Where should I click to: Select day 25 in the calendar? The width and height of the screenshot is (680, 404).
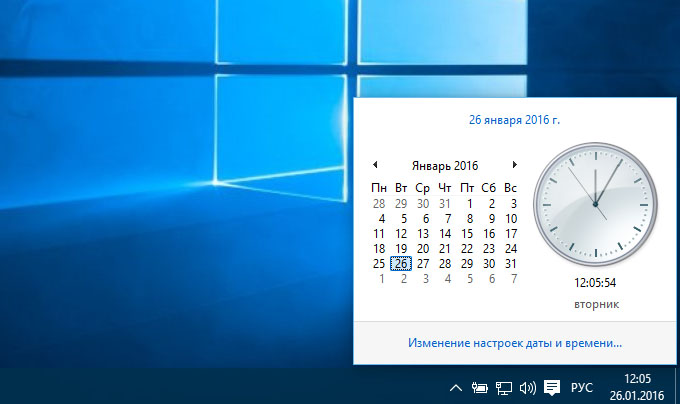click(379, 264)
